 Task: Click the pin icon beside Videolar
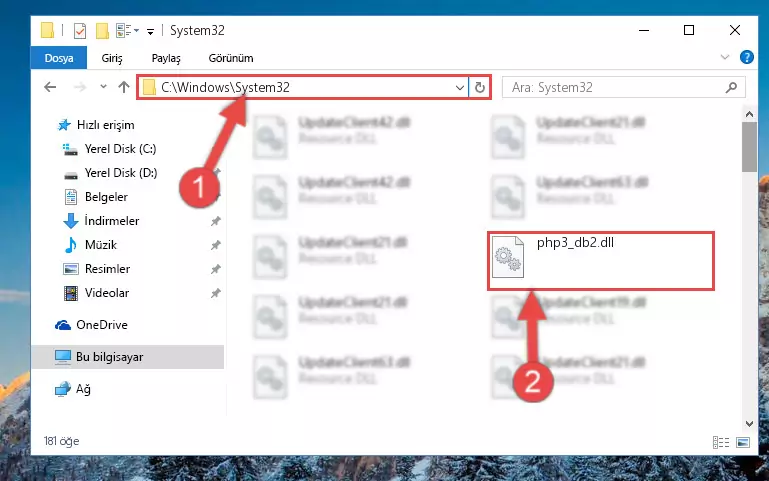215,293
